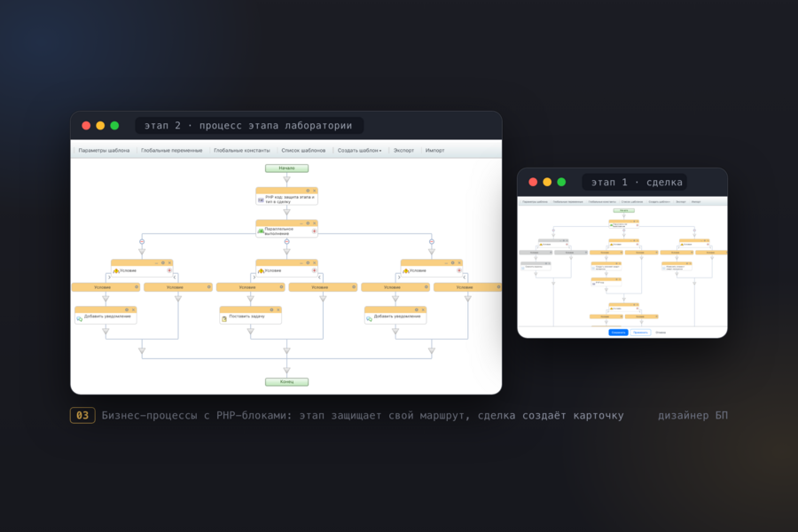Collapse the left Условие block in этап 2

pos(157,262)
